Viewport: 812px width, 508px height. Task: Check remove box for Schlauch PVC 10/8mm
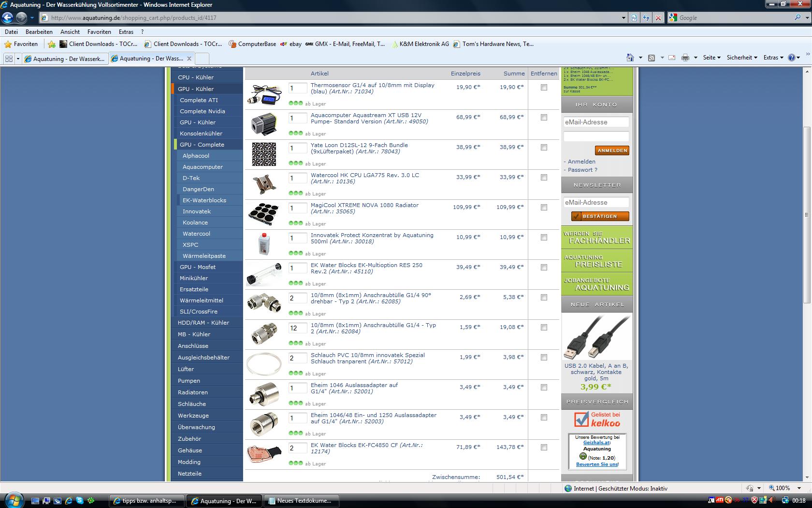click(x=544, y=358)
